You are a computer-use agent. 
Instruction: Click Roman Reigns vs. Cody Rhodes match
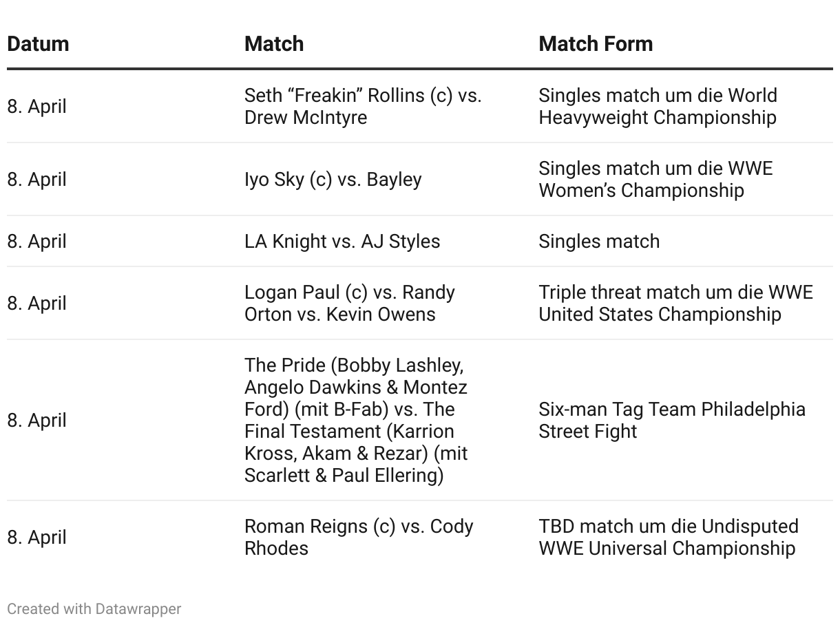click(359, 537)
